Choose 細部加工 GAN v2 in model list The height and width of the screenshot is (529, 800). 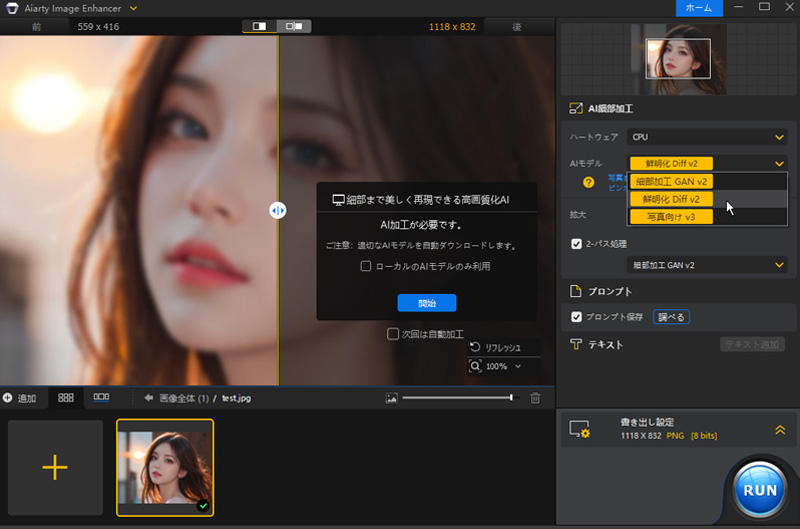click(x=671, y=182)
